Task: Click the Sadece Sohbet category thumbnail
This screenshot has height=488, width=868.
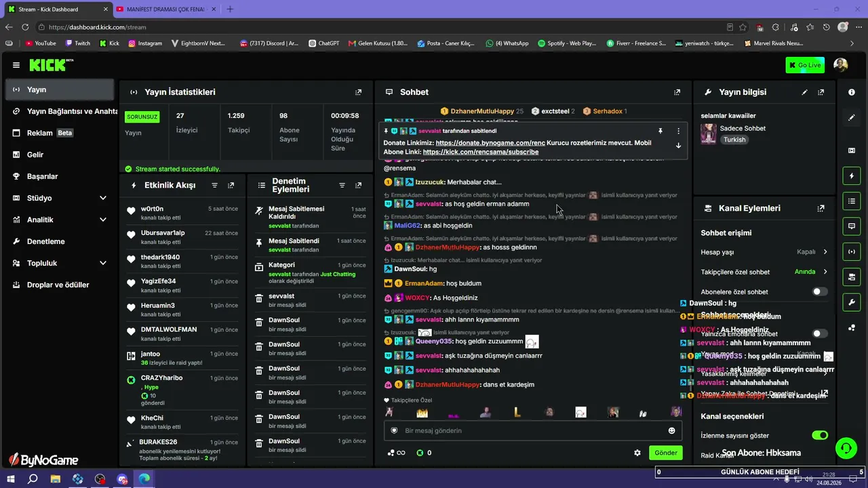Action: (x=709, y=134)
